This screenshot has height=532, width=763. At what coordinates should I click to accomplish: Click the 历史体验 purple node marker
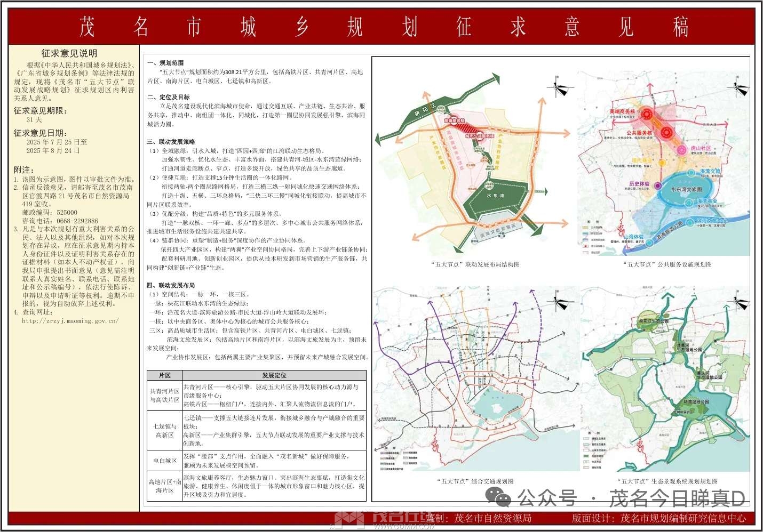(658, 186)
